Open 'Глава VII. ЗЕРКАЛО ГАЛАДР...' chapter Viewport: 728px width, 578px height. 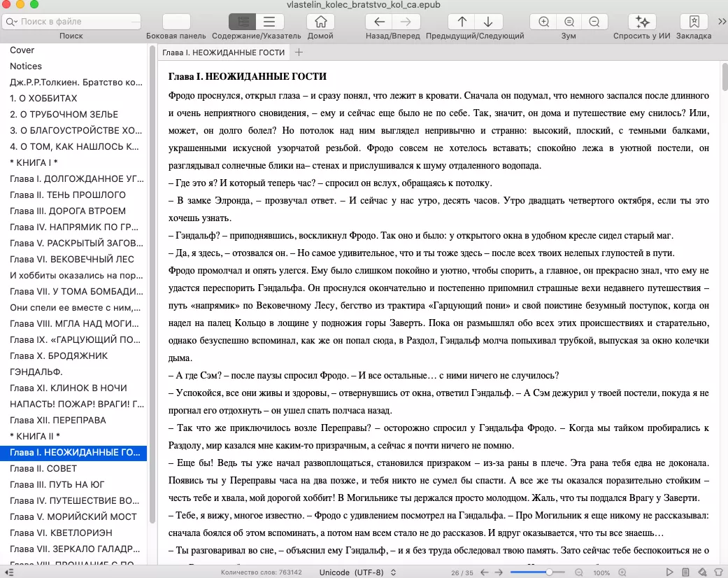75,549
